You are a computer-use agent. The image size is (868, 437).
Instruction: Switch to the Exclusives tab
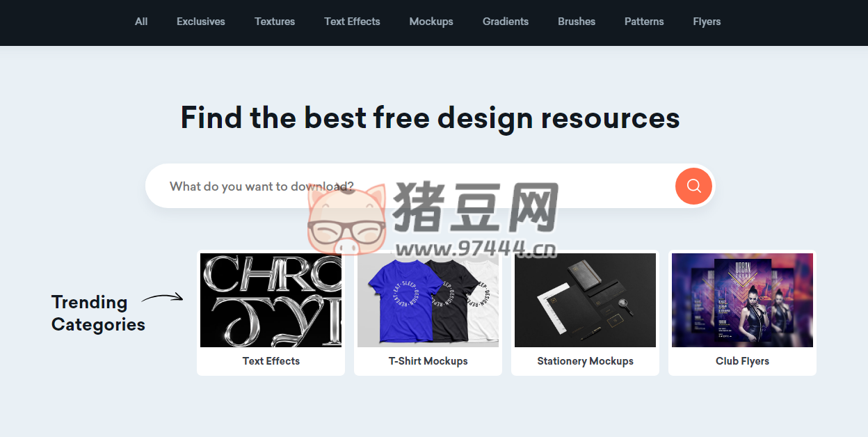[x=200, y=22]
